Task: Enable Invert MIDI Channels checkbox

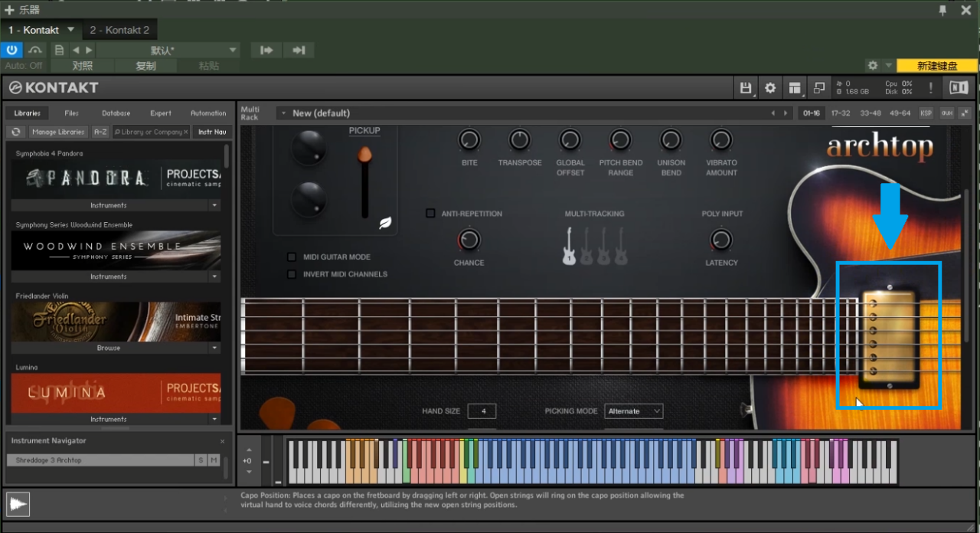Action: [292, 274]
